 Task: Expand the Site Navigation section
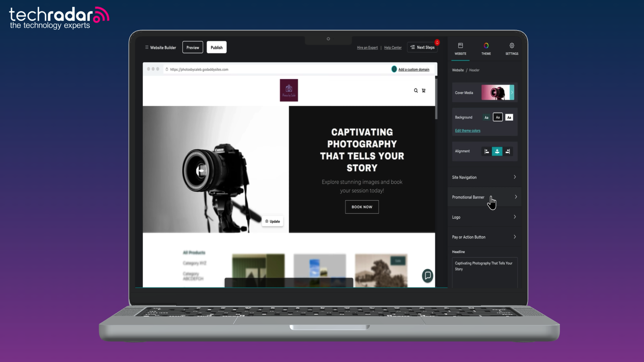point(484,177)
